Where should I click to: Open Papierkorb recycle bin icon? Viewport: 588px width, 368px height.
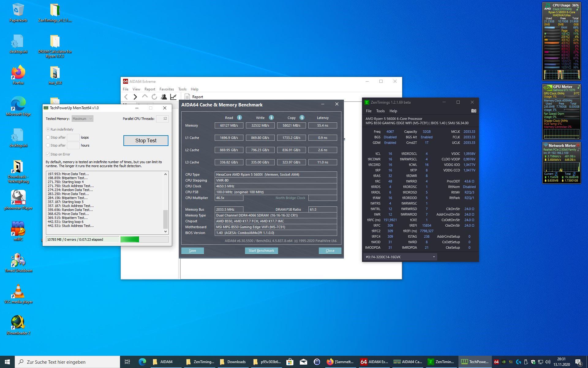[18, 13]
